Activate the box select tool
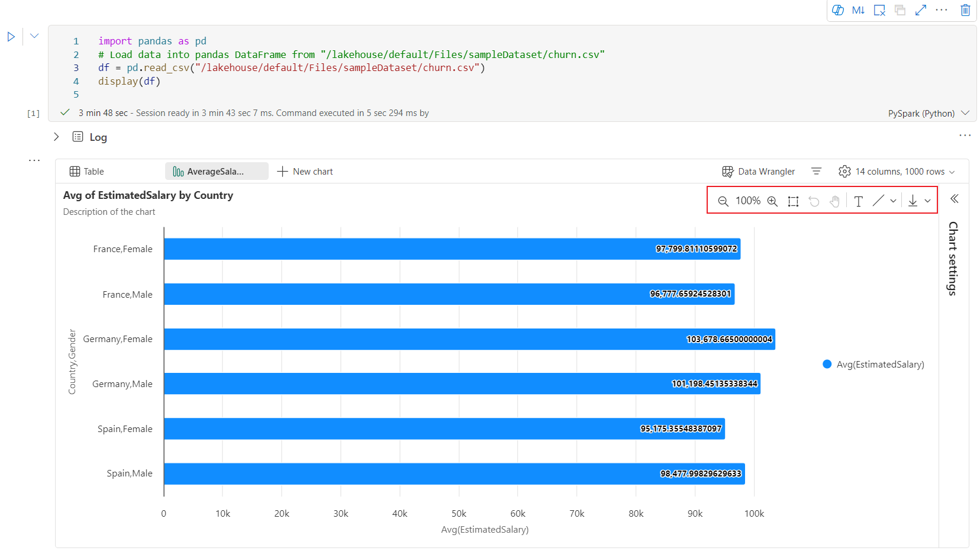980x554 pixels. (x=793, y=201)
